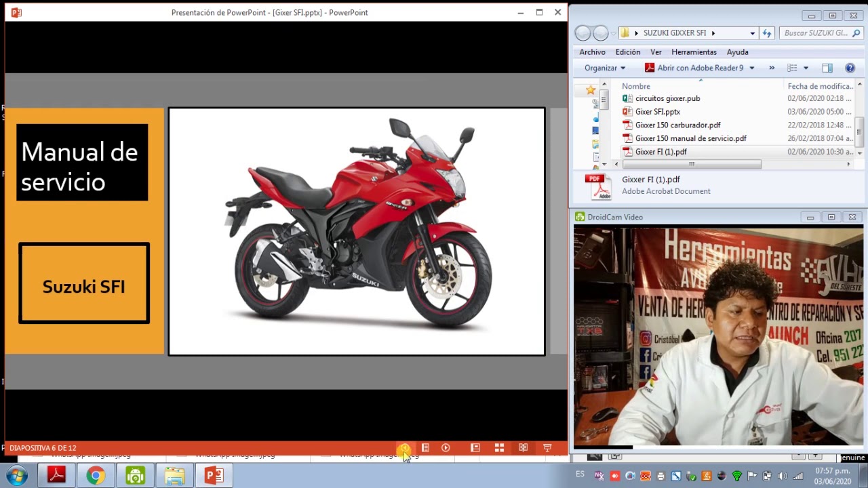868x488 pixels.
Task: Open the Edición menu
Action: tap(628, 52)
